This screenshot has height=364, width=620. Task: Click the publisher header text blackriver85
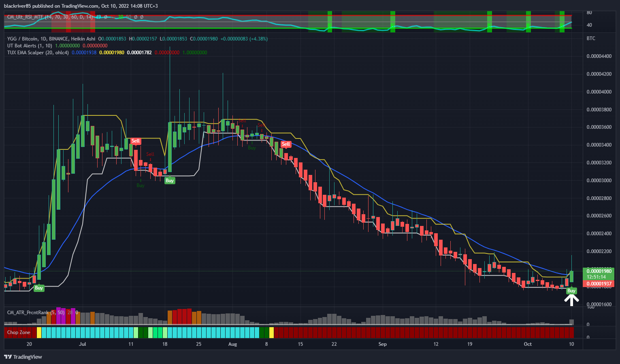17,6
